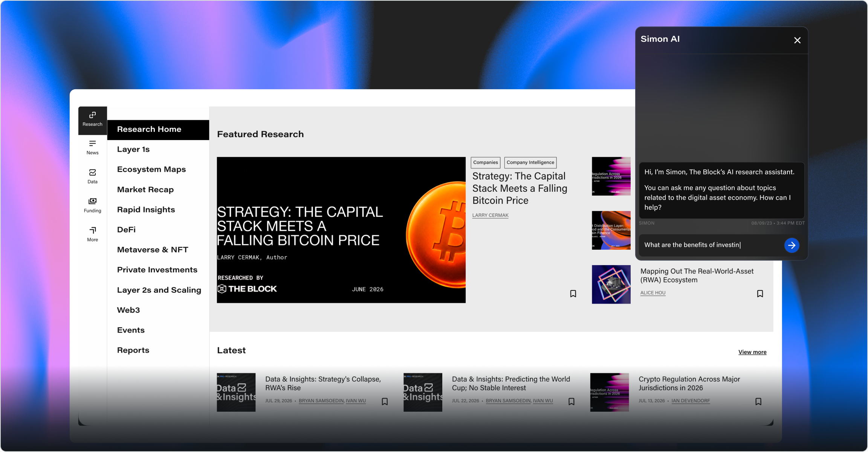
Task: Select Research Home in the menu
Action: (158, 130)
